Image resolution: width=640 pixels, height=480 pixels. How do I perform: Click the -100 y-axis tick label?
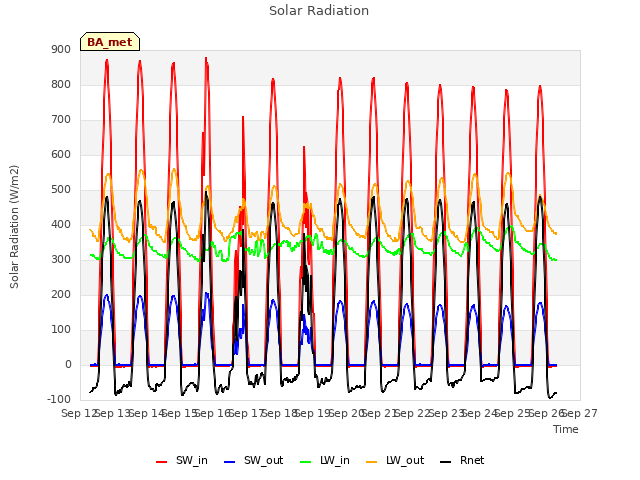click(x=59, y=400)
